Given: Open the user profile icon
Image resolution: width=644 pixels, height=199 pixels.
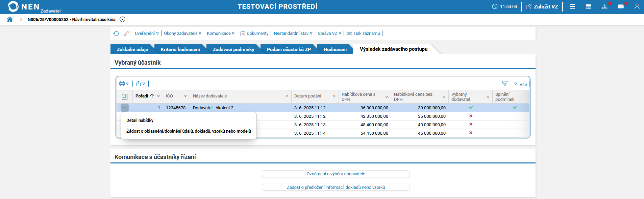Looking at the screenshot, I should (x=637, y=6).
